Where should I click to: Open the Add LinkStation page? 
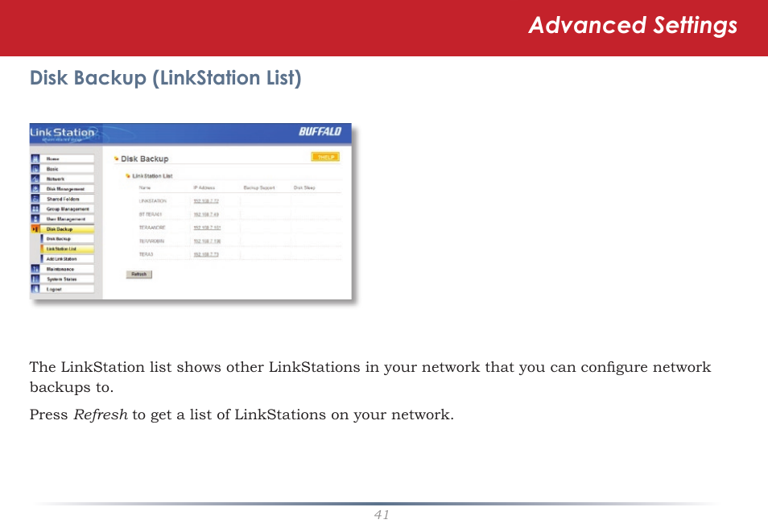[x=63, y=260]
